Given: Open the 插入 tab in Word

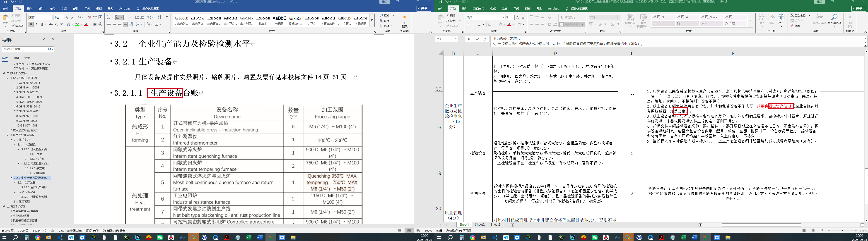Looking at the screenshot, I should click(x=30, y=8).
